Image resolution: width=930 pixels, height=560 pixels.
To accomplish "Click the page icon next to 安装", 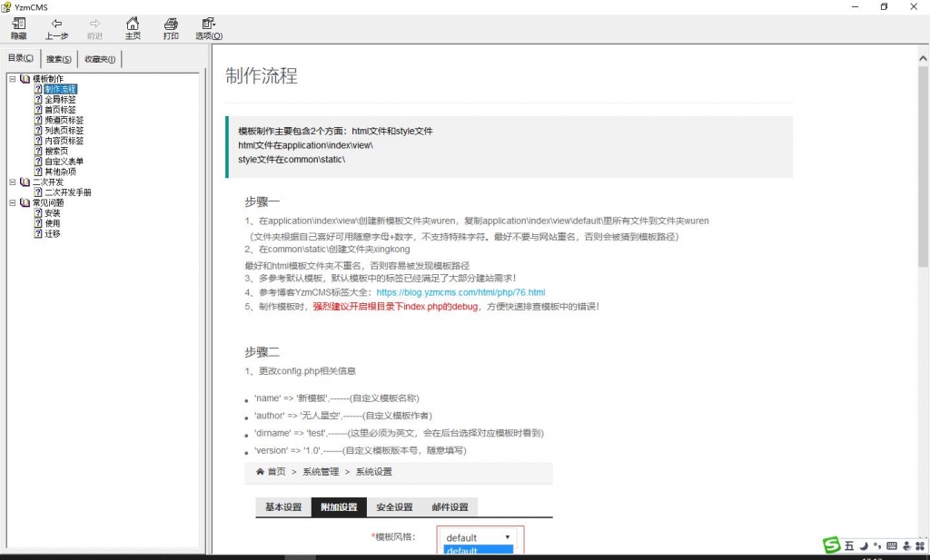I will (38, 212).
